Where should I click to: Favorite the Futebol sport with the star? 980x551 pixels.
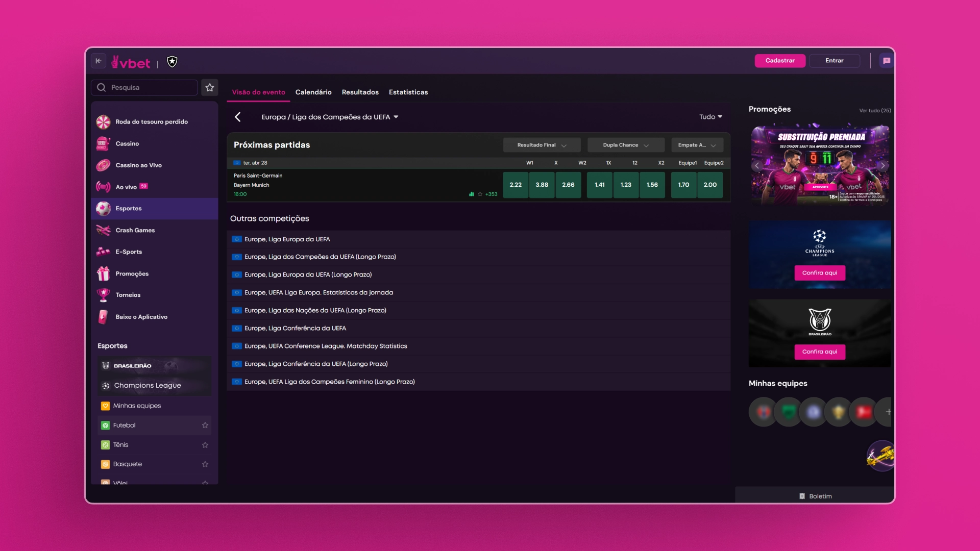[x=205, y=425]
